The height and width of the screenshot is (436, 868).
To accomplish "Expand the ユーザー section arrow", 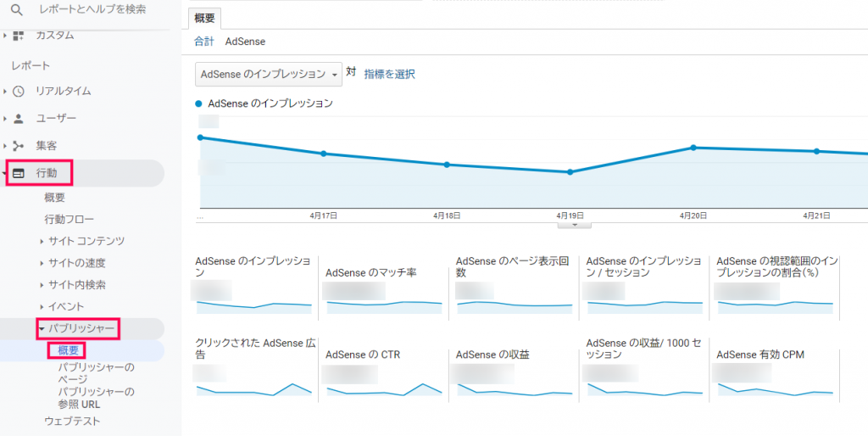I will coord(5,119).
